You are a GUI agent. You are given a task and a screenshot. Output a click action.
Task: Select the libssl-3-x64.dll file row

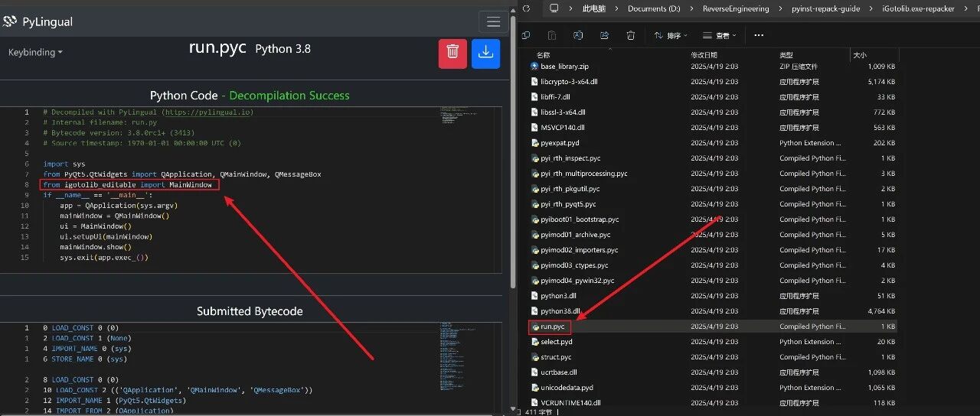[714, 112]
